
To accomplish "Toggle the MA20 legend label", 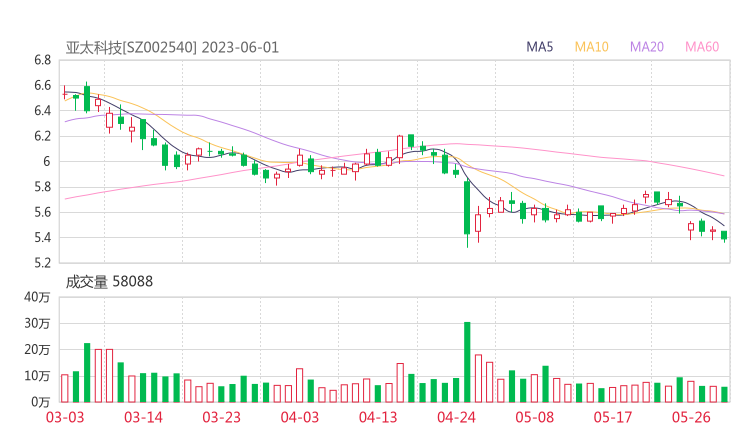I will [x=647, y=47].
